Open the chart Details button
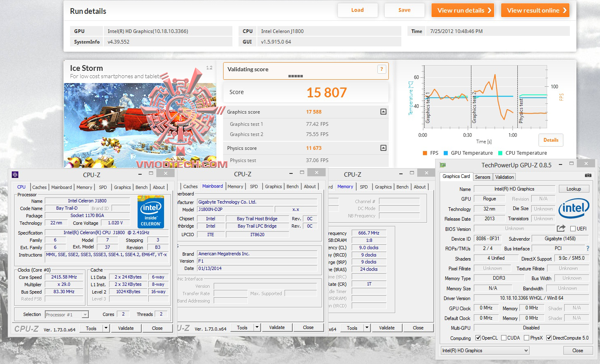 point(551,140)
